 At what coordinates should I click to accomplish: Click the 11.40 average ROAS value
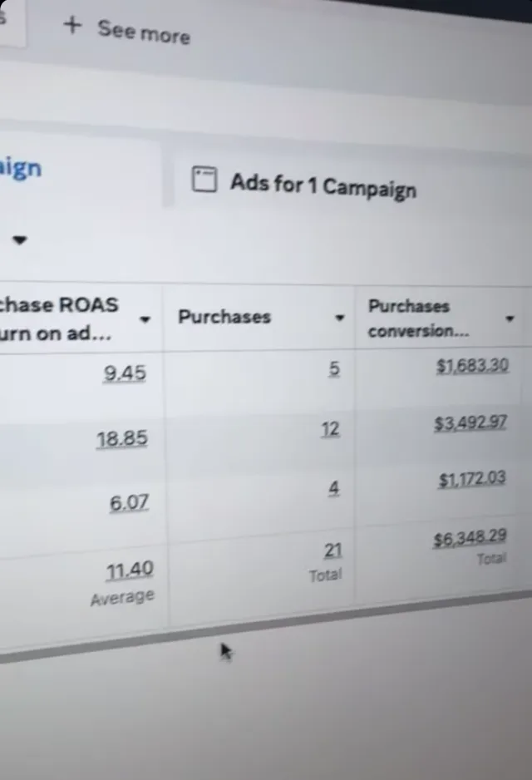(130, 570)
